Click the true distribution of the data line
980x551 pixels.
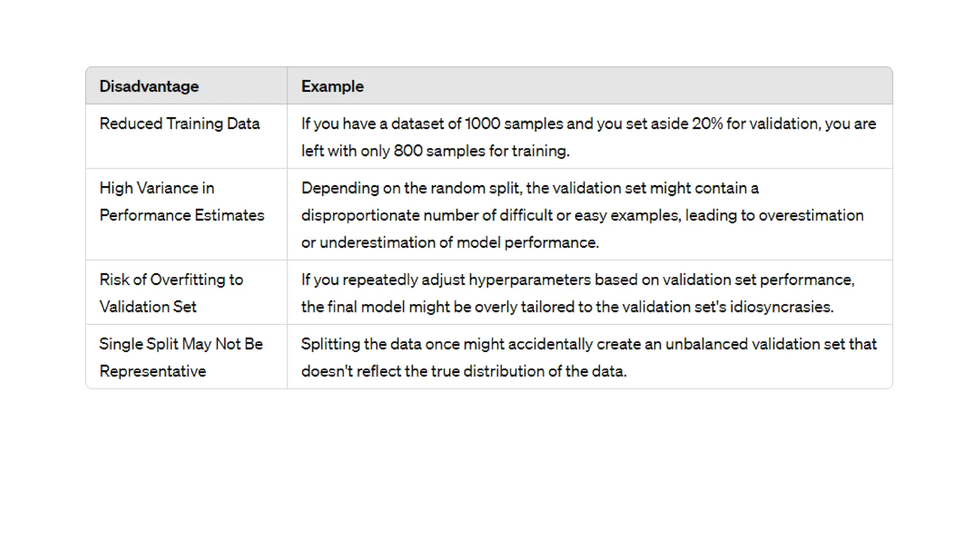464,371
